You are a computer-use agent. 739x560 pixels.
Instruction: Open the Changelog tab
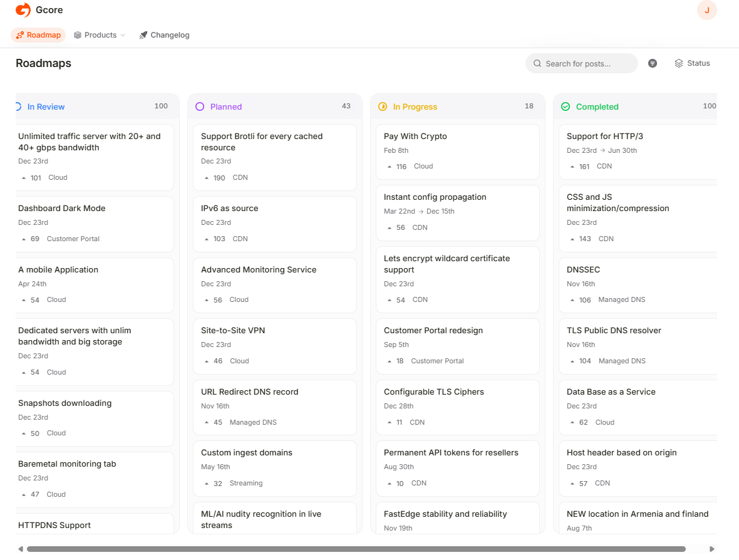tap(164, 35)
